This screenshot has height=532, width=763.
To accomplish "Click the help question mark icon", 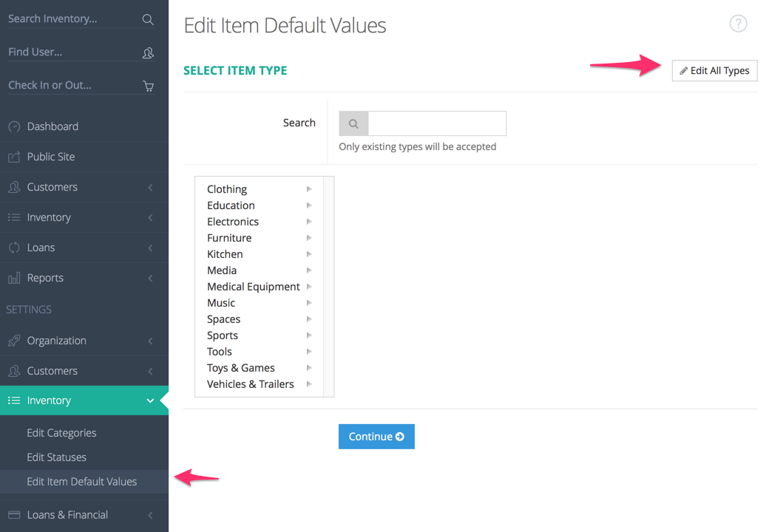I will point(738,24).
